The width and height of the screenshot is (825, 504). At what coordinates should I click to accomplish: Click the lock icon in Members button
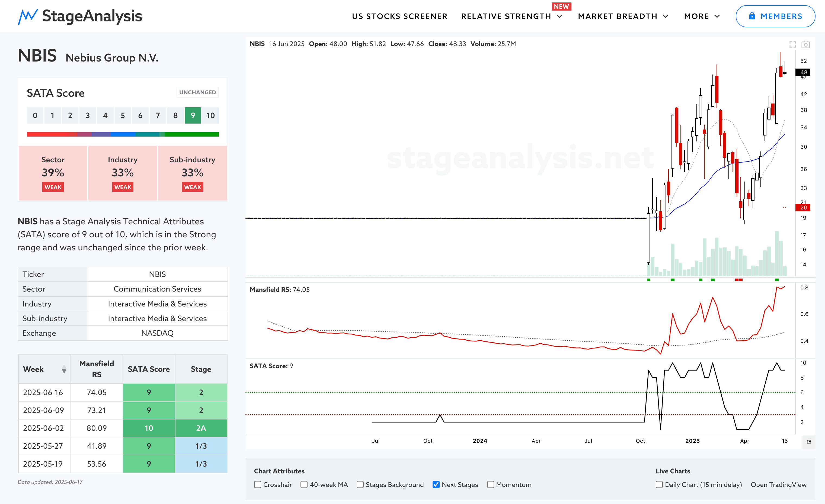click(x=752, y=16)
